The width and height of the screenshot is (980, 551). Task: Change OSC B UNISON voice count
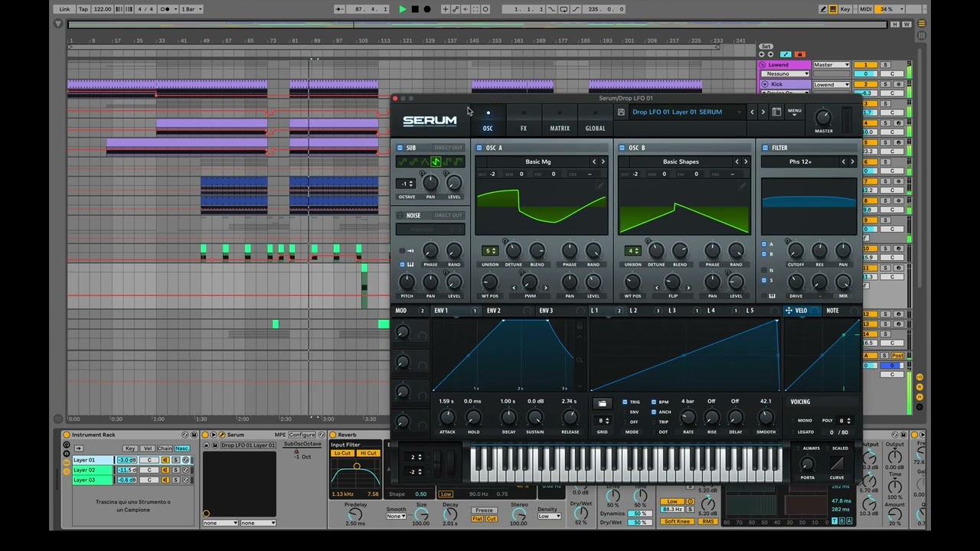pos(632,250)
